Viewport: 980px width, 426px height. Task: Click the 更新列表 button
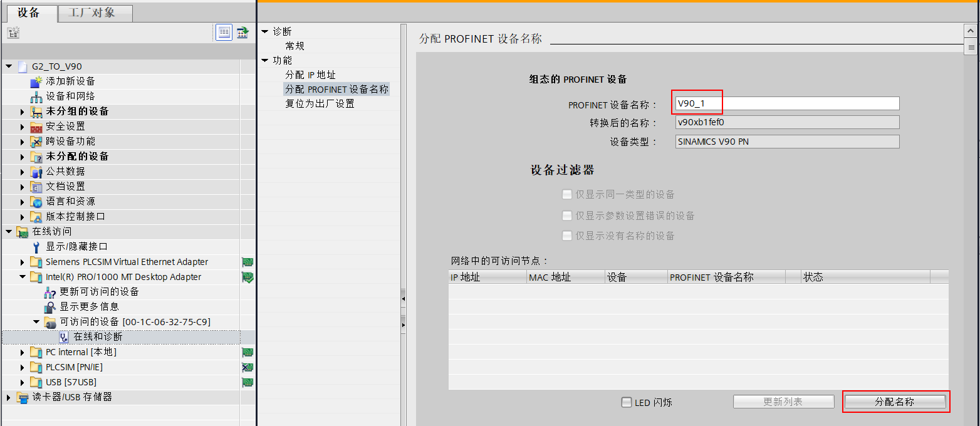coord(783,402)
